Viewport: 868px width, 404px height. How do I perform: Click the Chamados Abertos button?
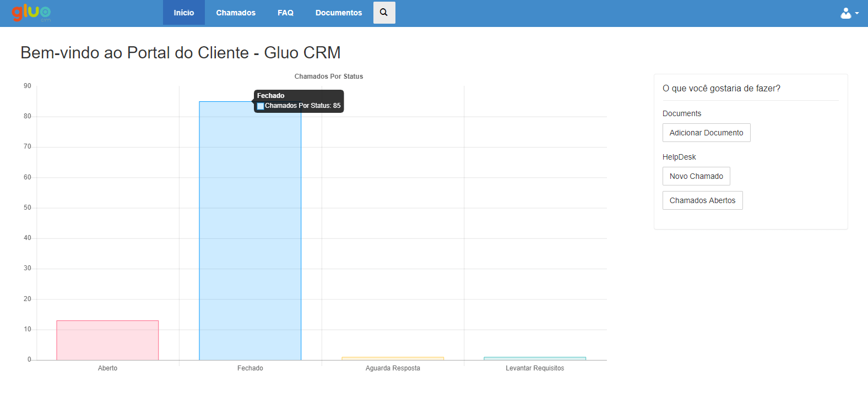pos(702,200)
